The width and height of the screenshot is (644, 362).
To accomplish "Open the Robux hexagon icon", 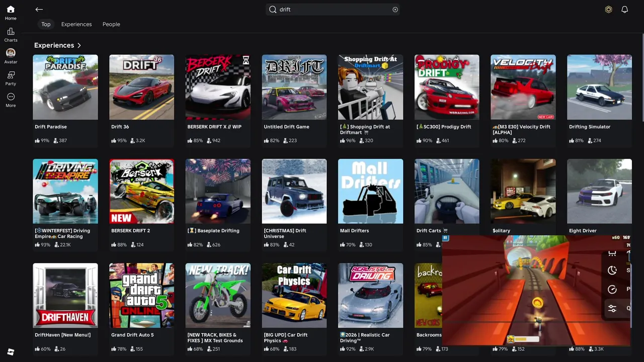I will coord(608,10).
